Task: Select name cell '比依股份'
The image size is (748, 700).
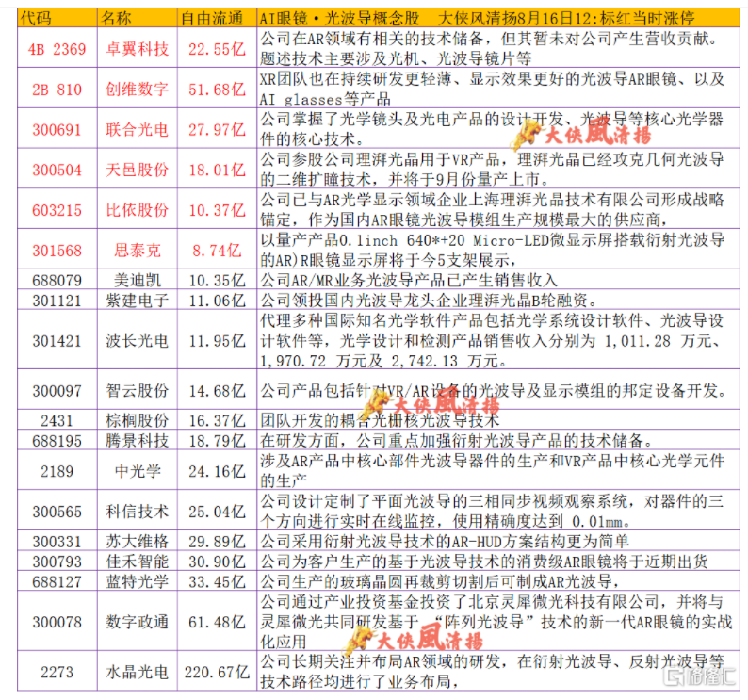Action: click(x=138, y=209)
